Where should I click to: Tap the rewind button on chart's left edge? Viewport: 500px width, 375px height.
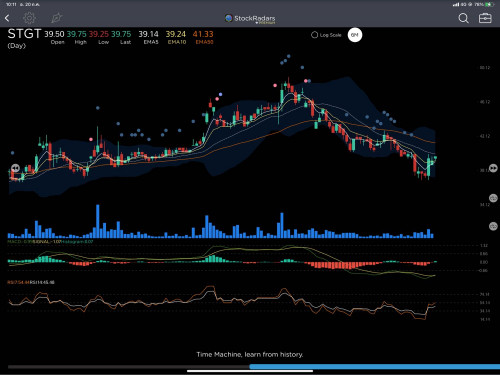pyautogui.click(x=15, y=168)
